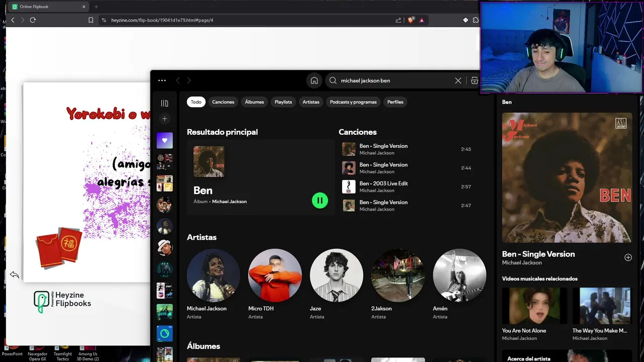
Task: Switch to Online Flipbook browser tab
Action: [48, 7]
